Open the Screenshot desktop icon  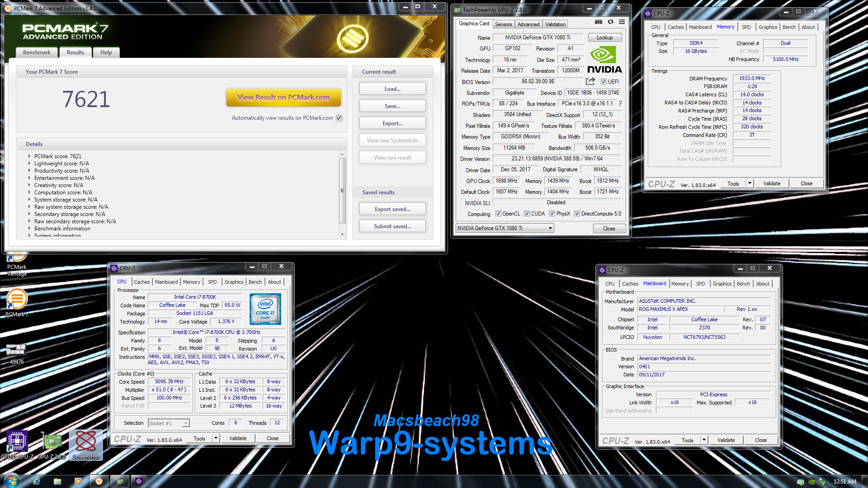click(86, 445)
